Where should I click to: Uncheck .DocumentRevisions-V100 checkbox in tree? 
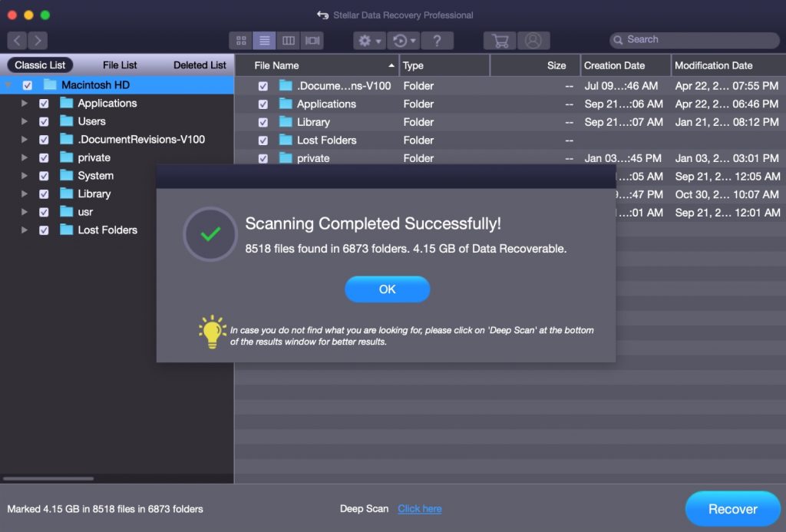click(x=44, y=140)
